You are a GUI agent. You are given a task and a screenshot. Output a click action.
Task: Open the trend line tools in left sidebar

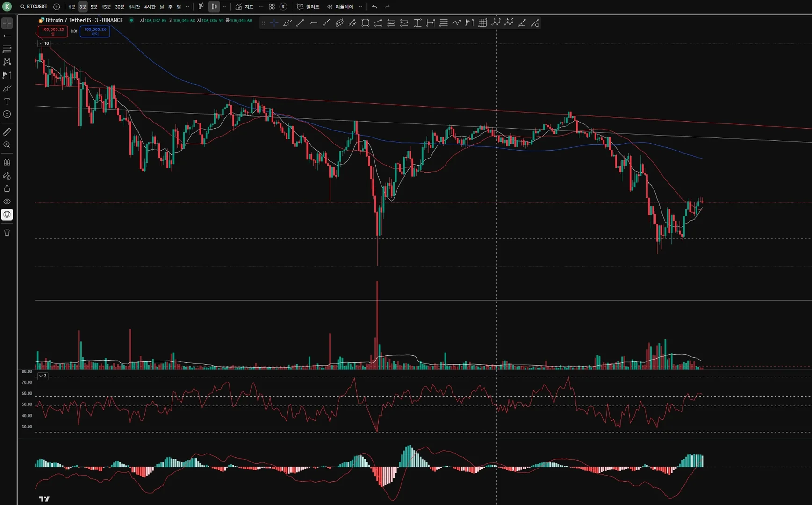click(x=7, y=36)
